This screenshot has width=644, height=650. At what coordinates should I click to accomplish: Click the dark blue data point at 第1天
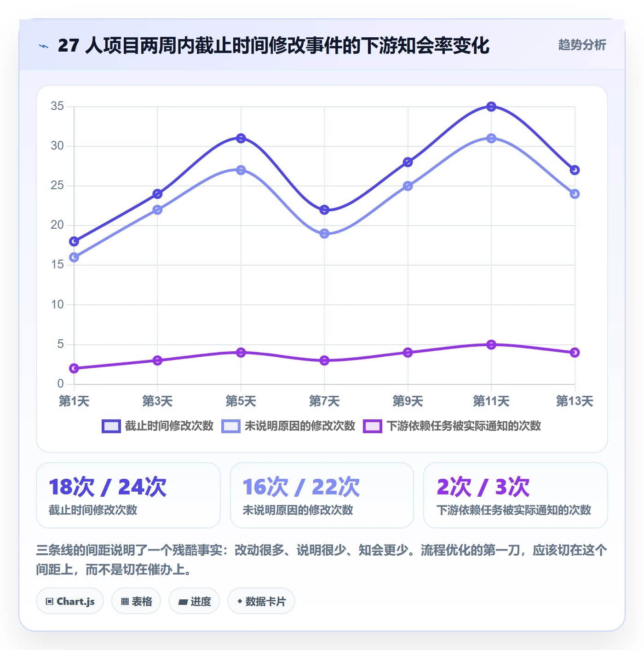tap(74, 242)
